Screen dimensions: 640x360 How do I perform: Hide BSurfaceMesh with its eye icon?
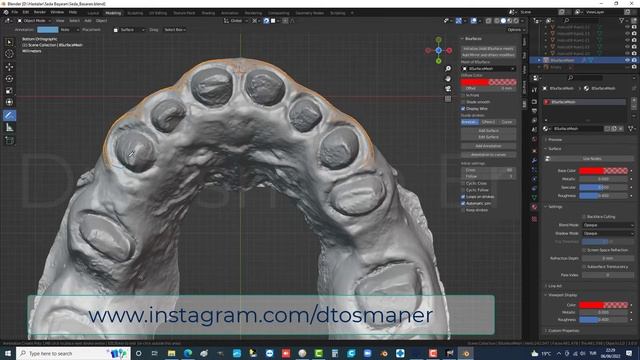[627, 60]
